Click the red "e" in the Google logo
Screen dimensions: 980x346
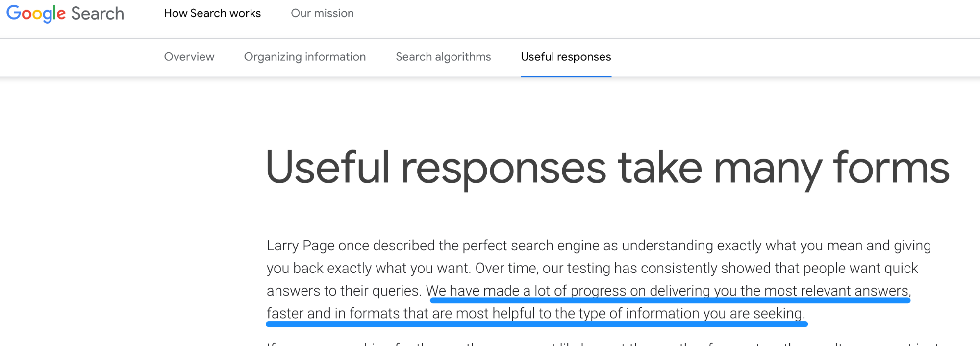[61, 15]
